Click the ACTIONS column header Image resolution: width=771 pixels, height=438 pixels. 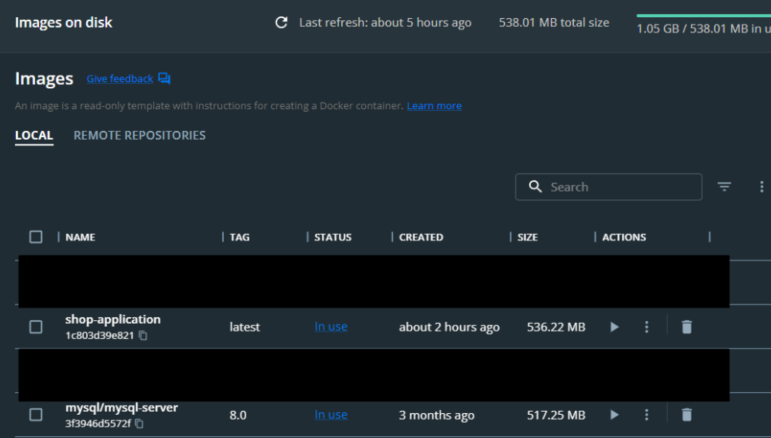[624, 237]
